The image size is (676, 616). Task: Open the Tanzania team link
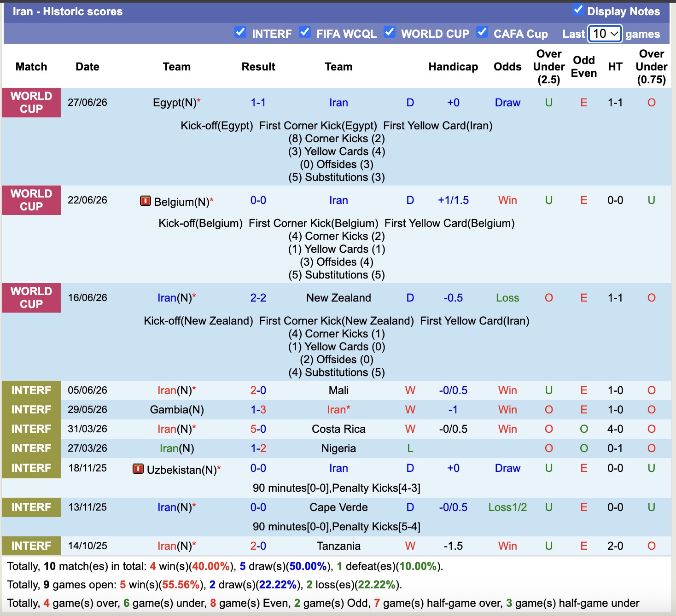(x=338, y=546)
